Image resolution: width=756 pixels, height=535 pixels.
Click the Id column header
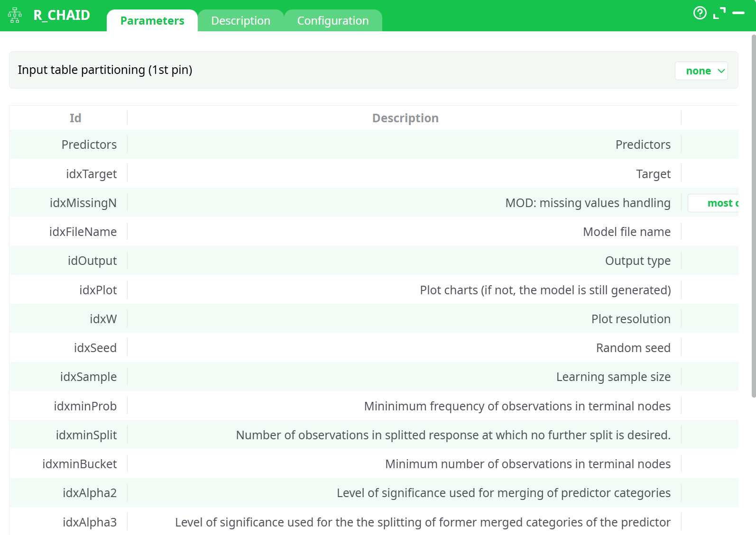click(x=75, y=118)
